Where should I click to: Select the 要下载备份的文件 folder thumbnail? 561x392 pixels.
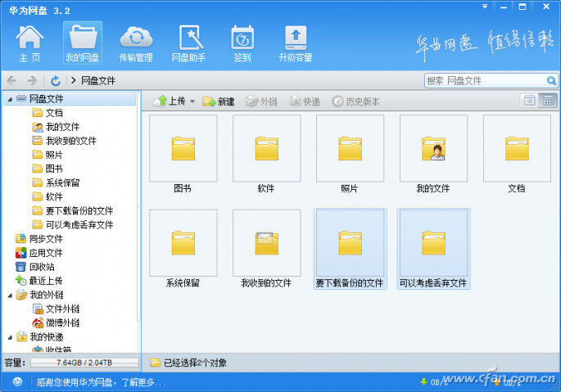350,249
